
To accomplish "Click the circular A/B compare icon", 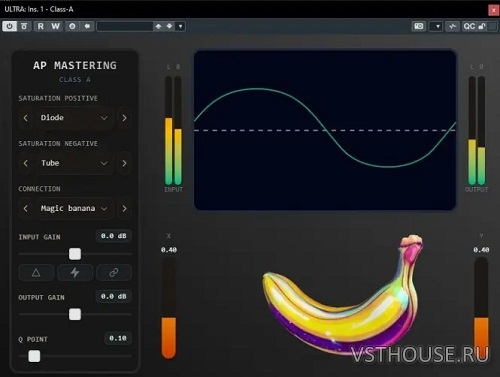I will point(72,26).
